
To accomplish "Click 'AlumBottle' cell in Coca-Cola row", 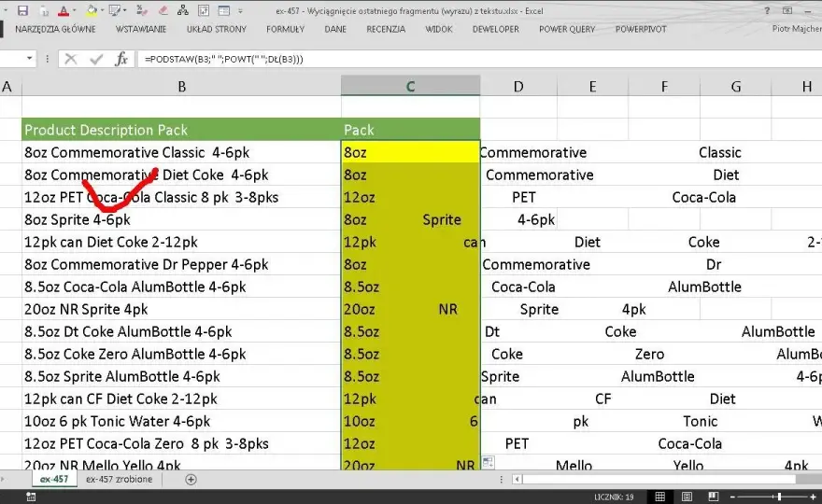I will (704, 287).
